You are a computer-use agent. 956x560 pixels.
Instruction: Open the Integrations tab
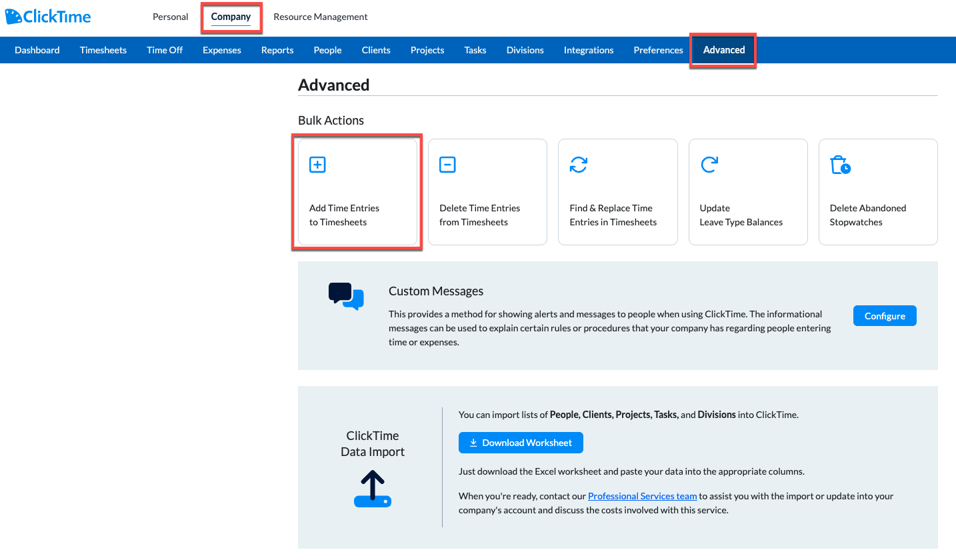point(589,50)
